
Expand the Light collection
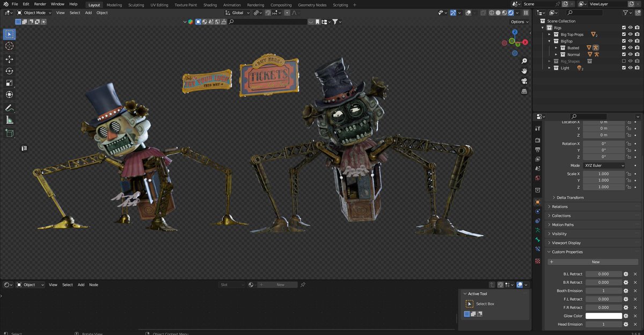pos(549,68)
